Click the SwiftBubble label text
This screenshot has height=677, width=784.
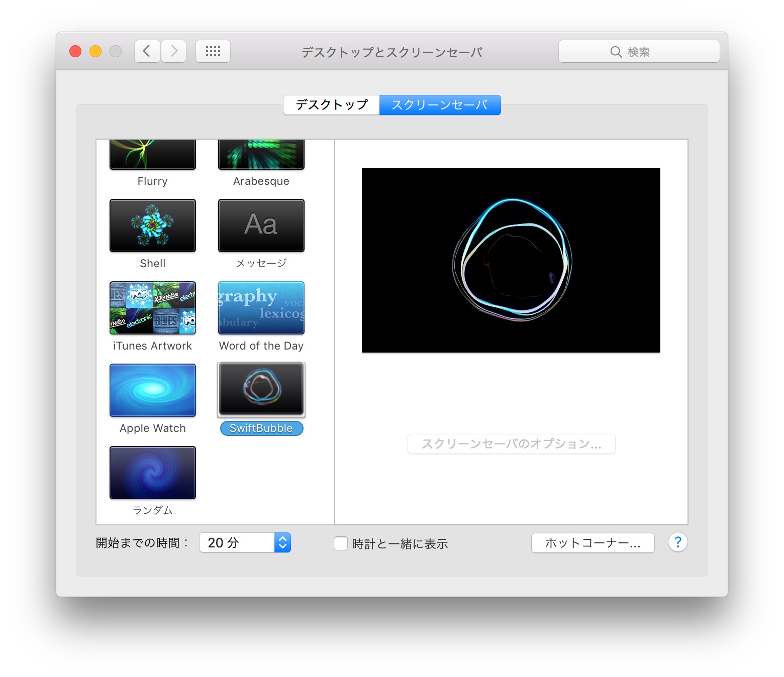point(261,428)
